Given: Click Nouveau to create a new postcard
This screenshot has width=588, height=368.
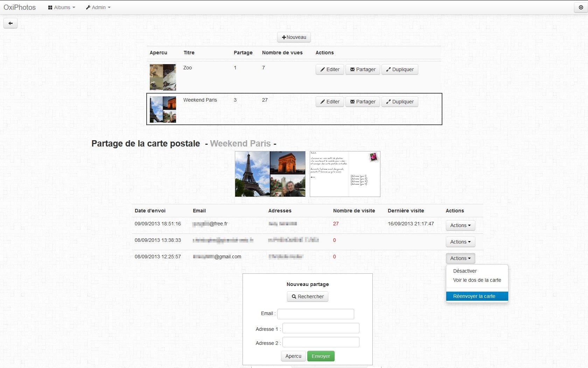Looking at the screenshot, I should (294, 37).
